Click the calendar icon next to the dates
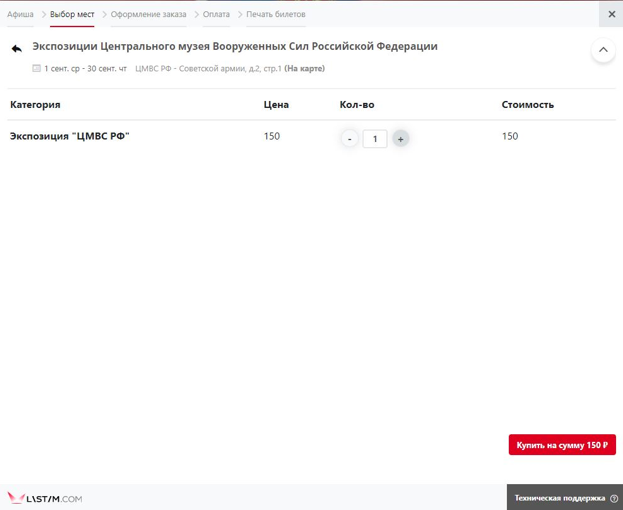 click(x=37, y=69)
